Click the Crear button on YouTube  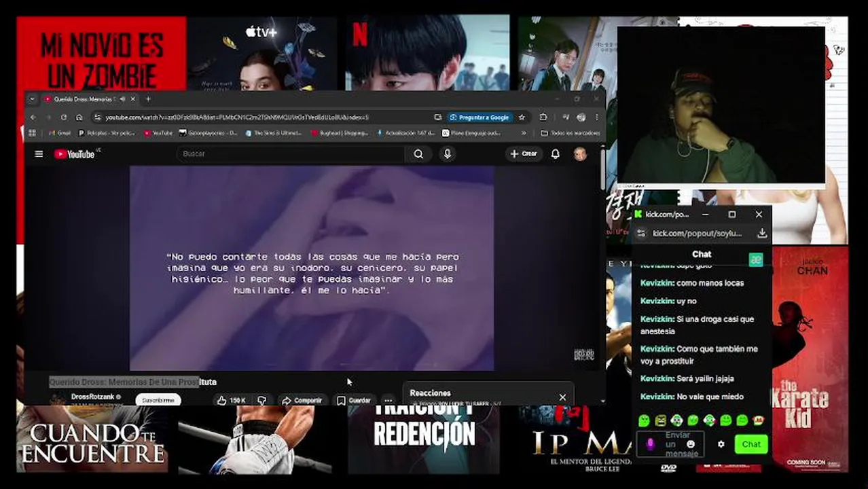pos(523,154)
